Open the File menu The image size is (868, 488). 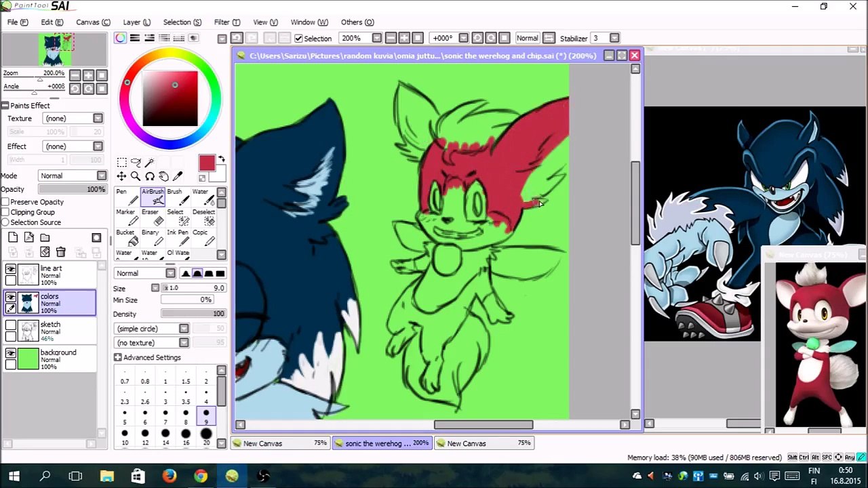tap(18, 22)
